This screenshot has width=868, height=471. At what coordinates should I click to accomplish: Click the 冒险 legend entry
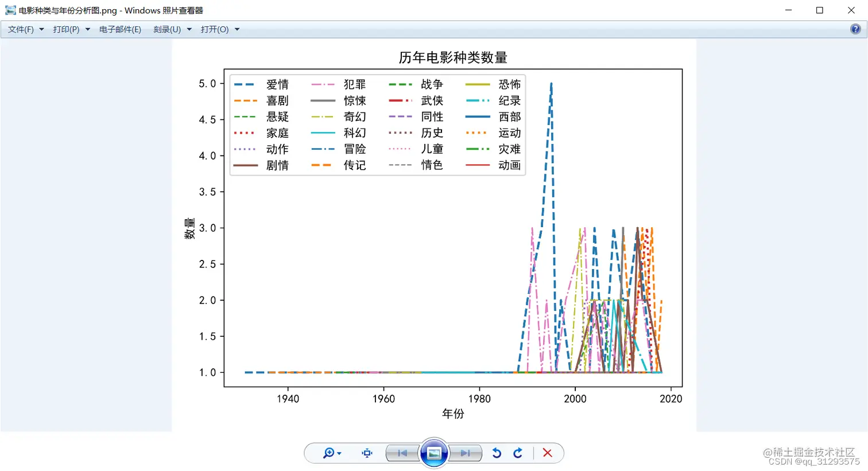coord(339,149)
